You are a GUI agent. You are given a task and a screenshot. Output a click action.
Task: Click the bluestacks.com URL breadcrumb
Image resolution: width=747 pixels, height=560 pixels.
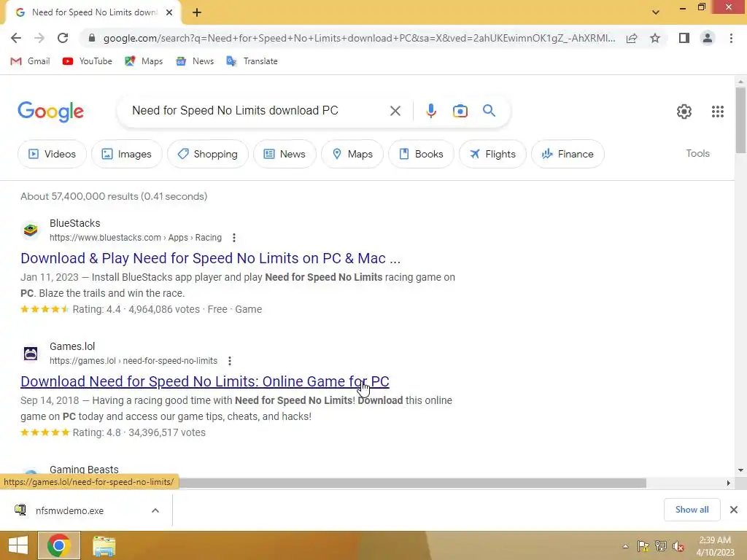pyautogui.click(x=135, y=238)
